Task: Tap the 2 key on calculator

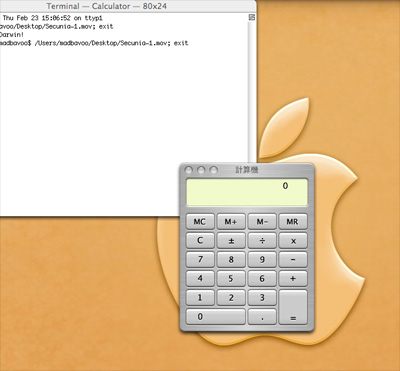Action: pos(231,298)
